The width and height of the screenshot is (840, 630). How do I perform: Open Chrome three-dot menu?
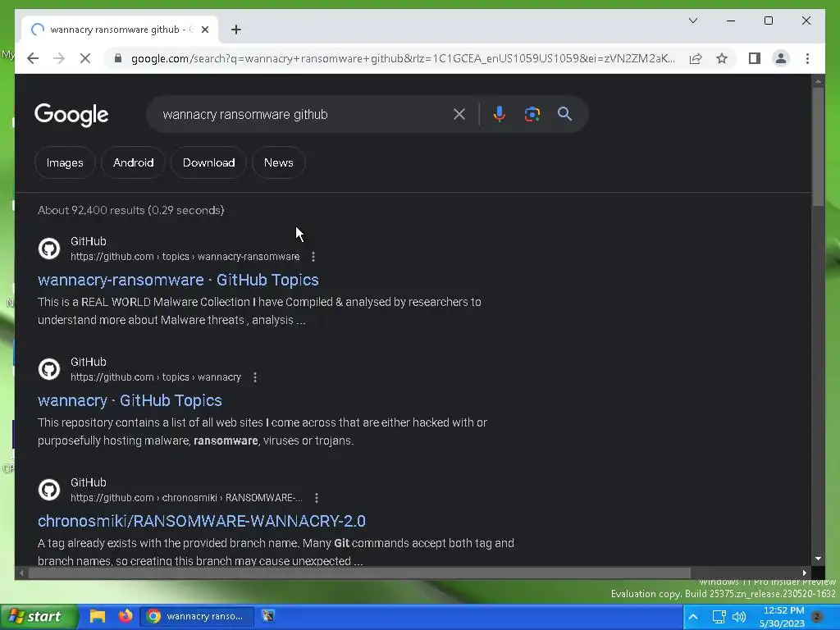click(x=807, y=58)
